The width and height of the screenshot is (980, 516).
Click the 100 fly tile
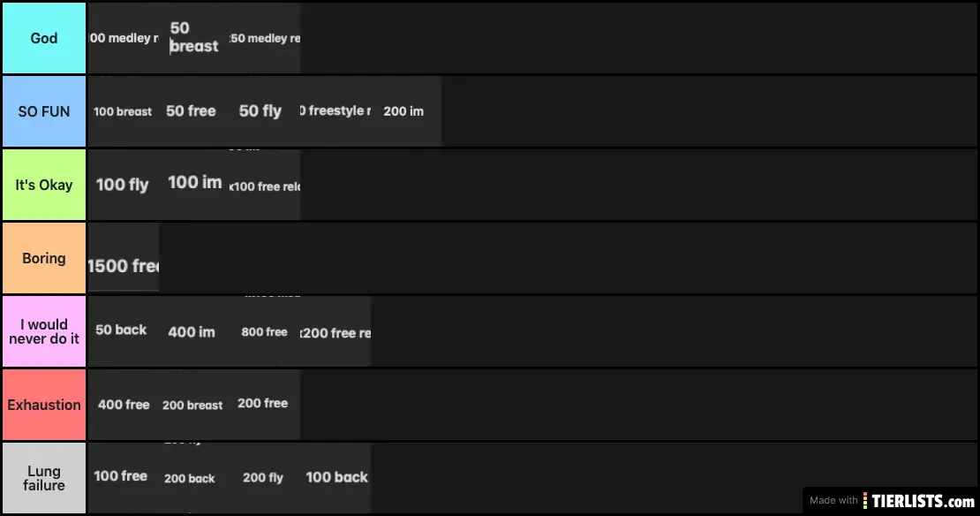pyautogui.click(x=123, y=185)
